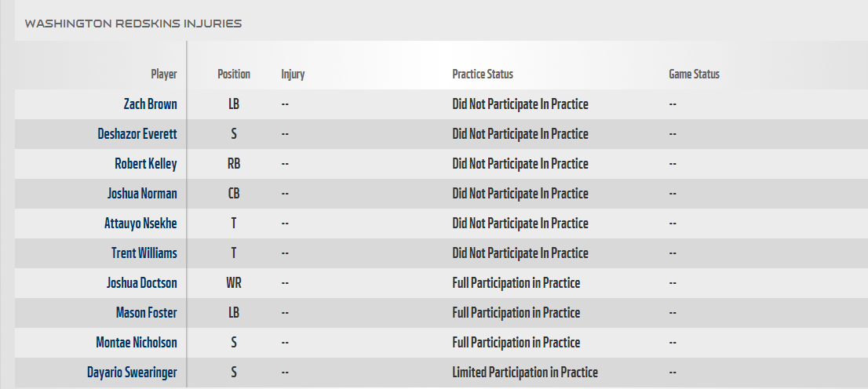Click Joshua Norman's CB position cell
Screen dimensions: 868x389
coord(234,194)
